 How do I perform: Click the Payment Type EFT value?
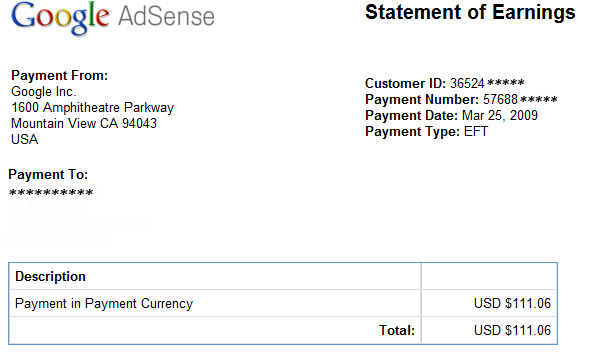pyautogui.click(x=476, y=132)
